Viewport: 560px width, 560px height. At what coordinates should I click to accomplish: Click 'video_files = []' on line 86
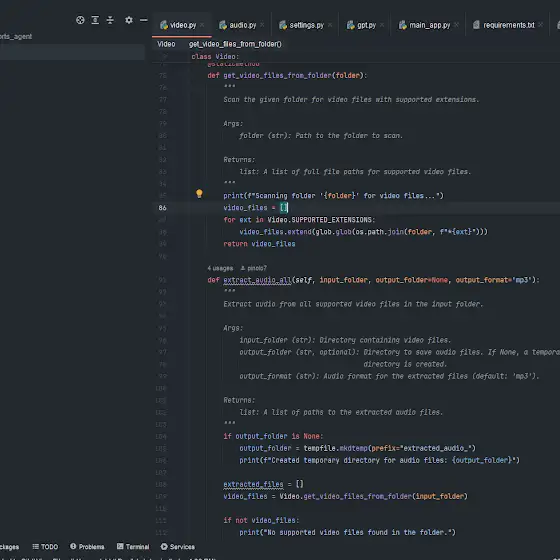tap(255, 208)
